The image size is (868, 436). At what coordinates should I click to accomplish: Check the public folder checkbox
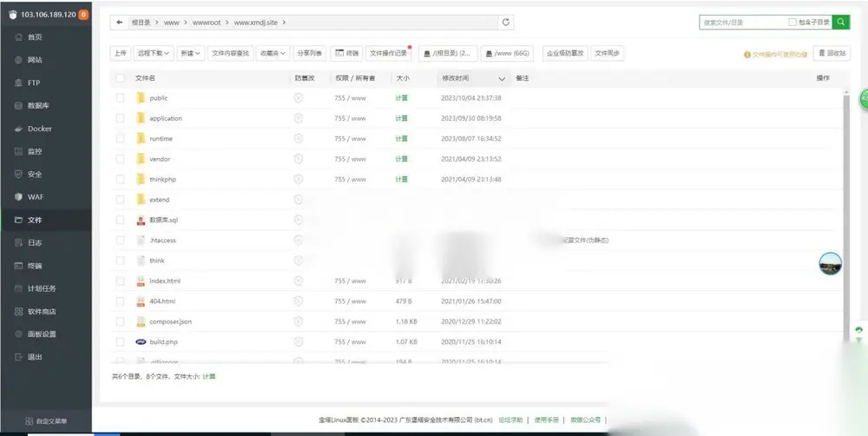[120, 98]
